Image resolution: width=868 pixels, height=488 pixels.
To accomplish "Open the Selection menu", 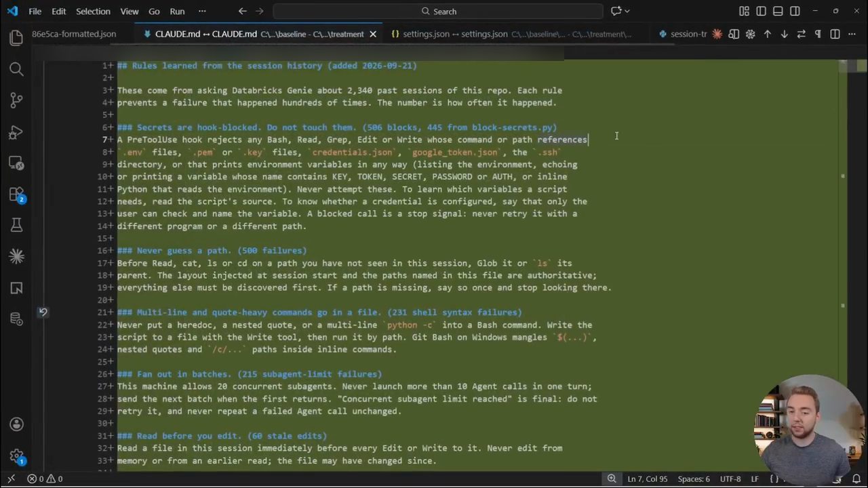I will [x=93, y=11].
